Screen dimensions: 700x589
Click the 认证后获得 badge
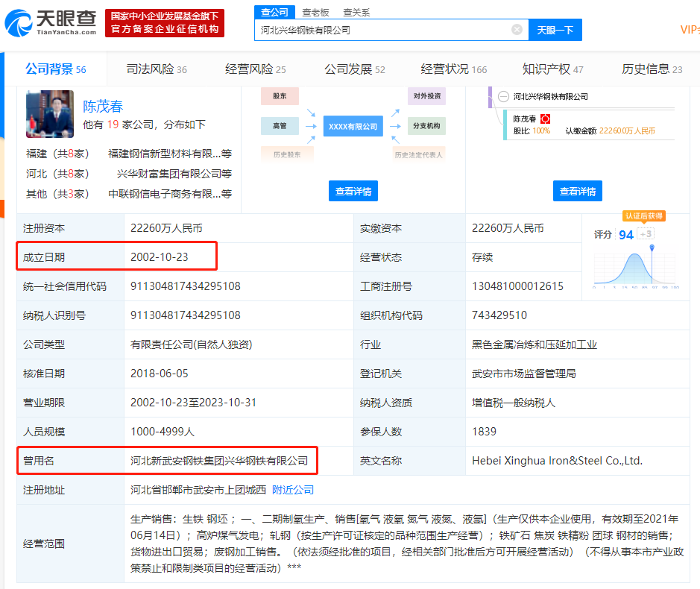click(644, 216)
